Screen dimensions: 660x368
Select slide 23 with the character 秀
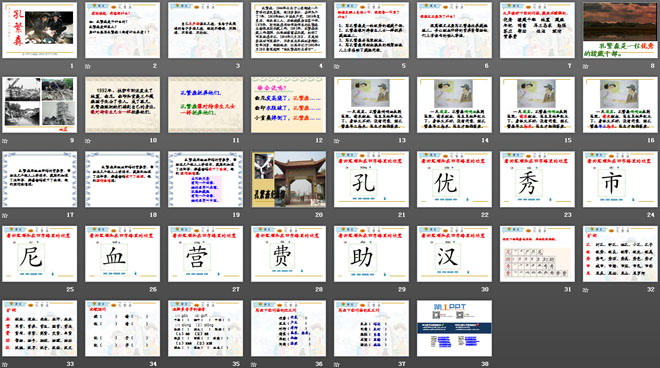coord(537,179)
